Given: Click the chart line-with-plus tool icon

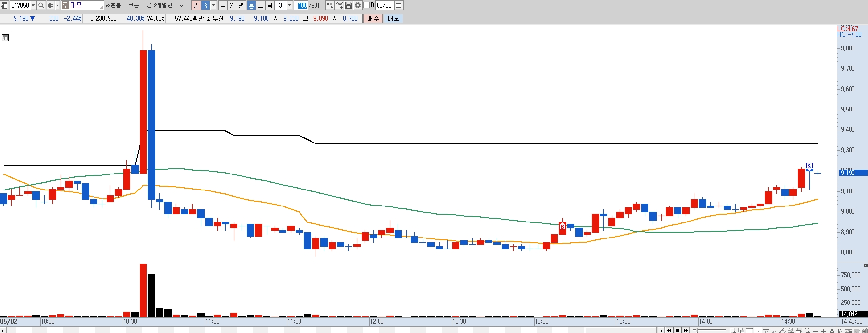Looking at the screenshot, I should point(339,5).
